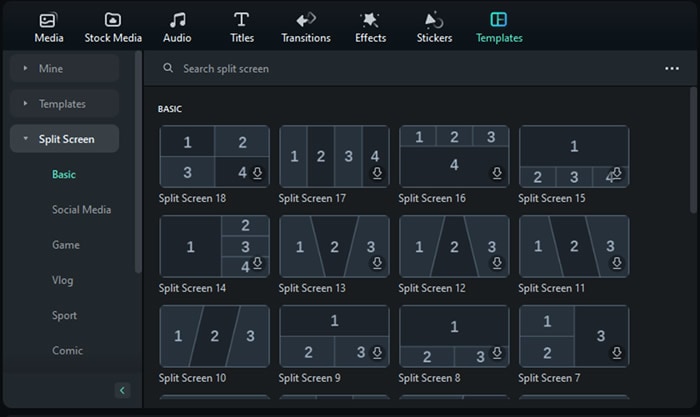700x417 pixels.
Task: Open the Effects panel
Action: tap(370, 27)
